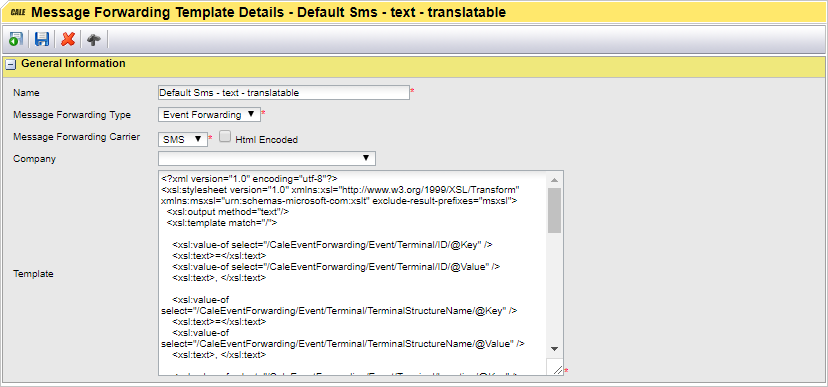Click the template scrollbar thumb
Viewport: 828px width, 387px height.
pyautogui.click(x=554, y=210)
